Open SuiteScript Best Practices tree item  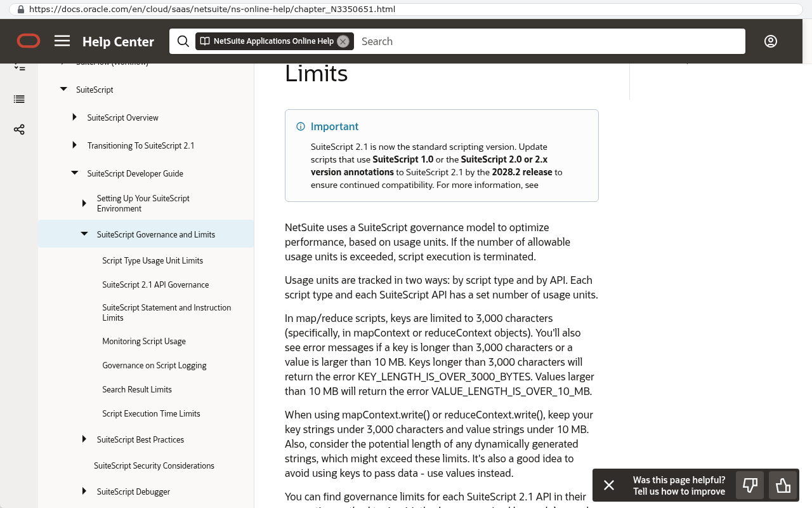pos(141,439)
